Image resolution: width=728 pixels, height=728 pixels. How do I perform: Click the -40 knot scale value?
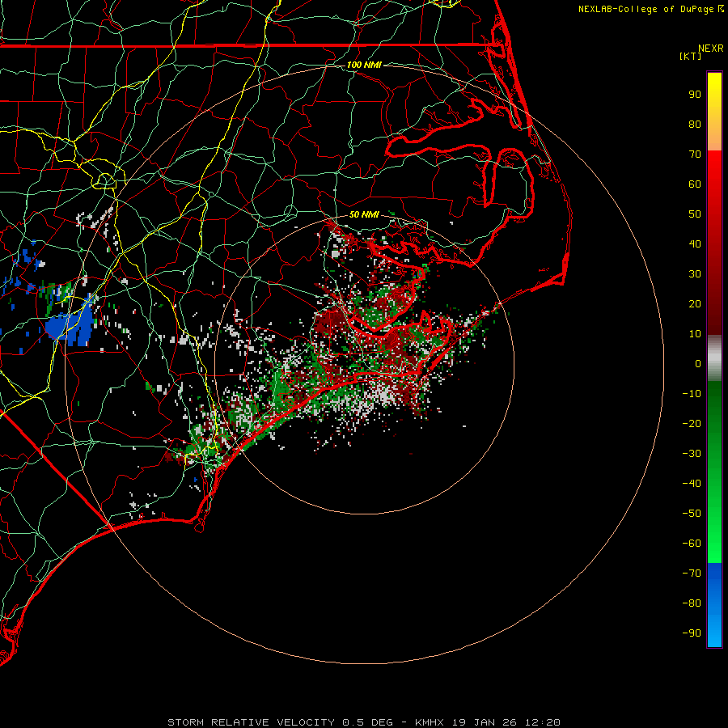(x=692, y=484)
